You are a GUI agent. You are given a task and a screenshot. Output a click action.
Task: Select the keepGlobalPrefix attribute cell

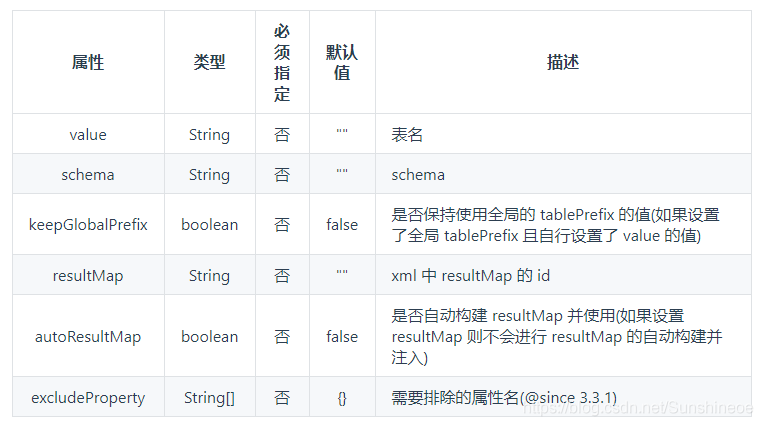[88, 224]
